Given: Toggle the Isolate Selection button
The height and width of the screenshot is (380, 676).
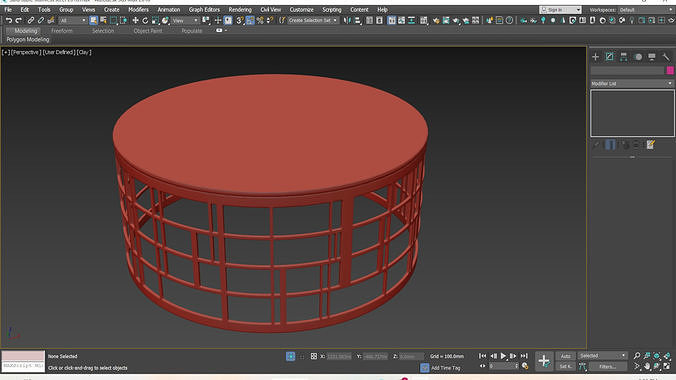Looking at the screenshot, I should (x=291, y=356).
